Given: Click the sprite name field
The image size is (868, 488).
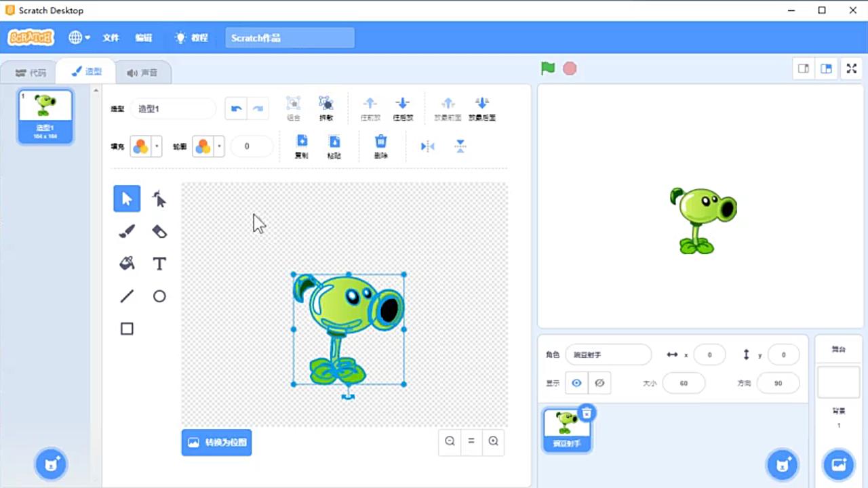Looking at the screenshot, I should (x=608, y=354).
